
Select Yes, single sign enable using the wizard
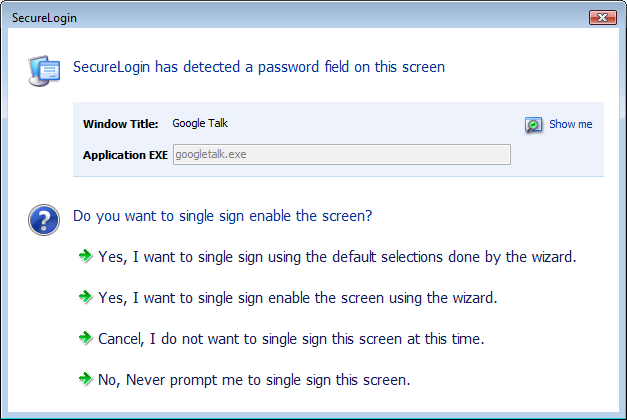[x=297, y=297]
